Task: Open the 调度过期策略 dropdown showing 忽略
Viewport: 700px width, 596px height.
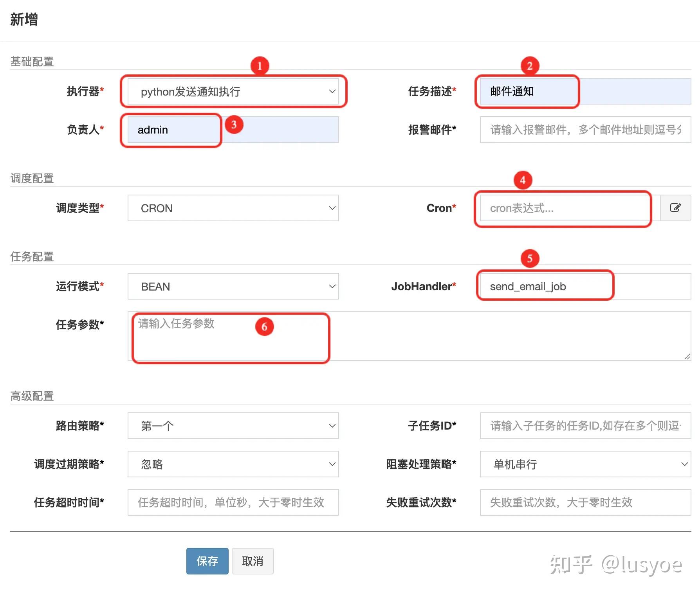Action: pos(233,464)
